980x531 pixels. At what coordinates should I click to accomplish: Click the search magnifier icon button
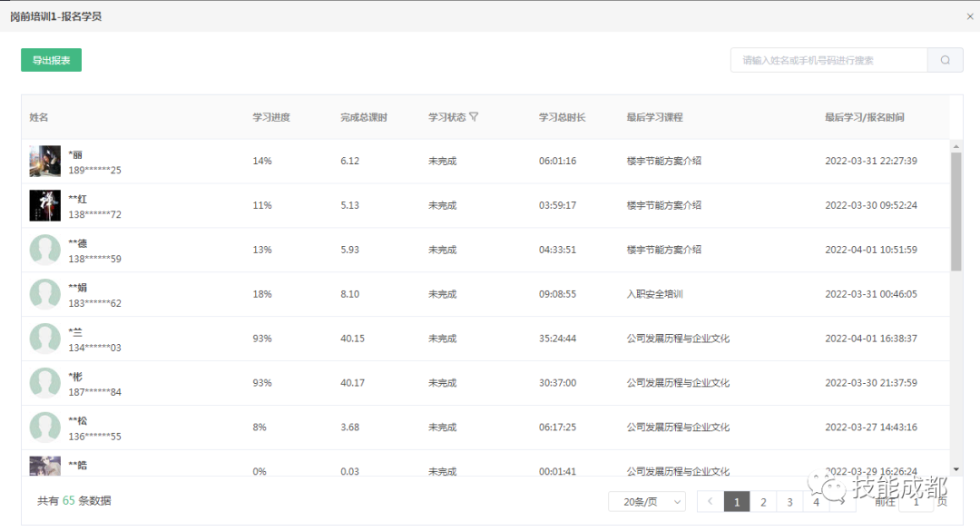point(945,61)
